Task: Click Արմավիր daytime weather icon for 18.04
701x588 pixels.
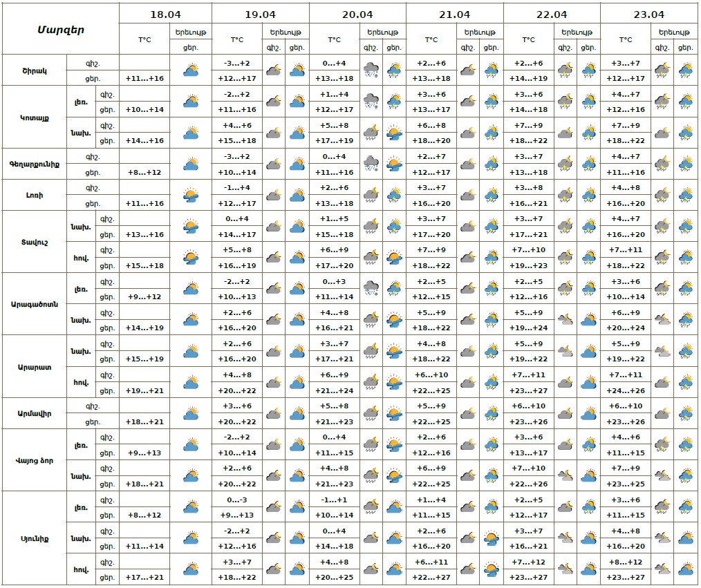Action: tap(191, 414)
